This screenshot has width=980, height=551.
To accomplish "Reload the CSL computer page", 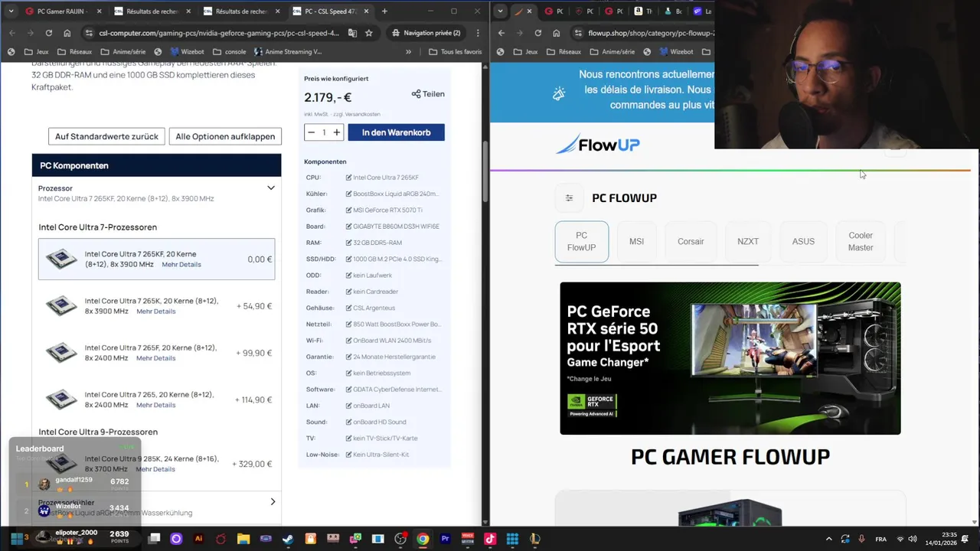I will 49,33.
